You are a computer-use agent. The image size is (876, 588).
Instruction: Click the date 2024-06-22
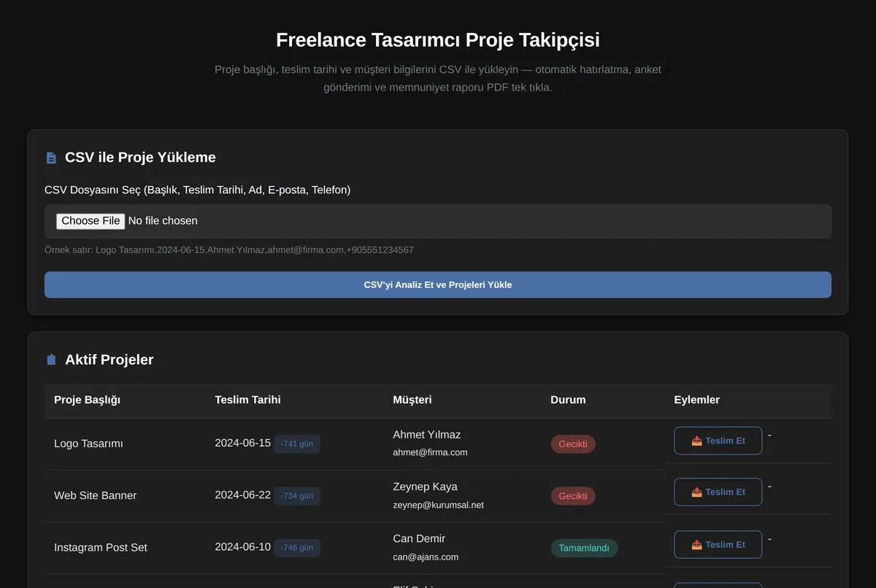(242, 495)
